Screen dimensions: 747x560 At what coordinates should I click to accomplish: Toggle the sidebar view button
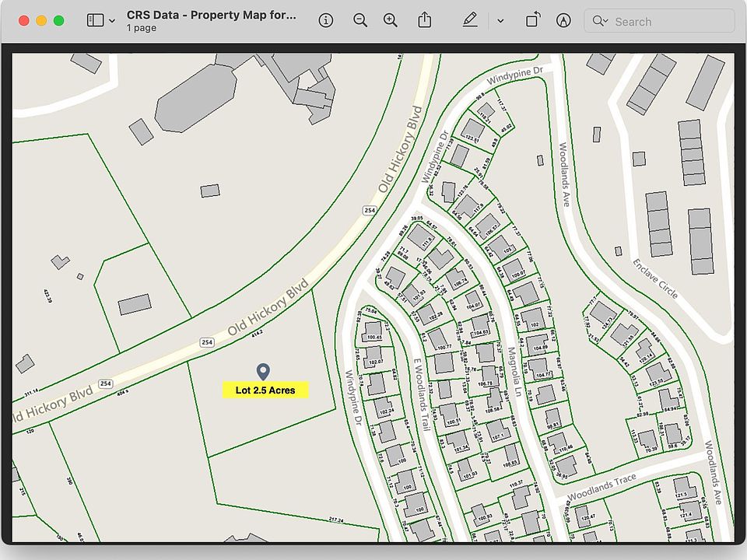pos(95,21)
